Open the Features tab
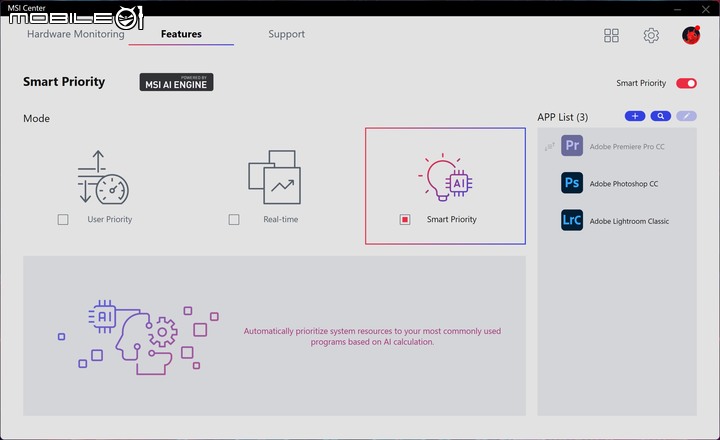 [181, 34]
